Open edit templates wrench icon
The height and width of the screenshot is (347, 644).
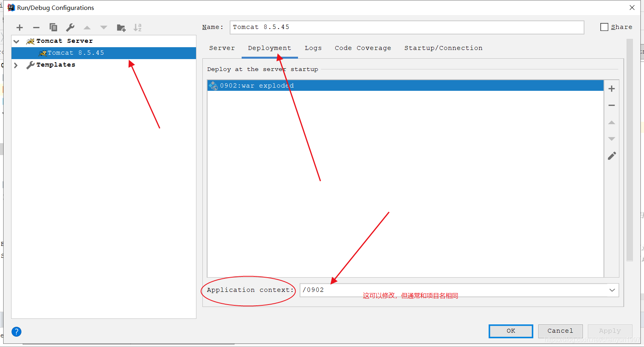(70, 27)
